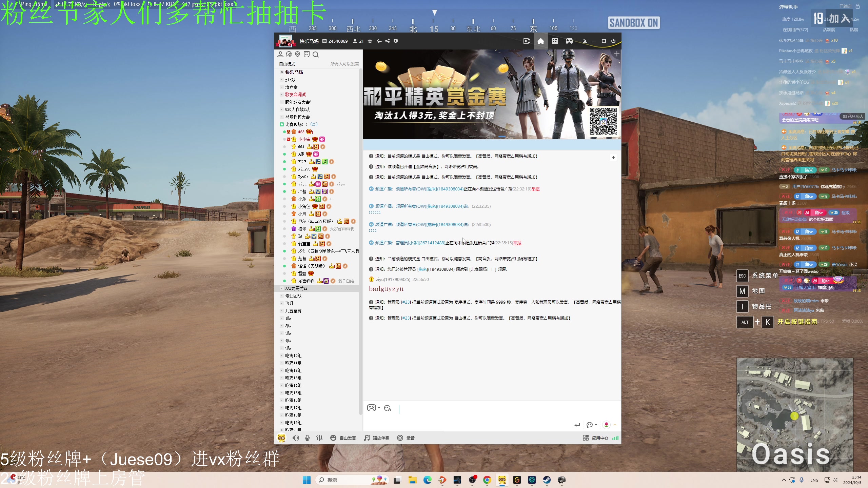Expand the 飞升 channel
Screen dimensions: 868x488
[281, 303]
